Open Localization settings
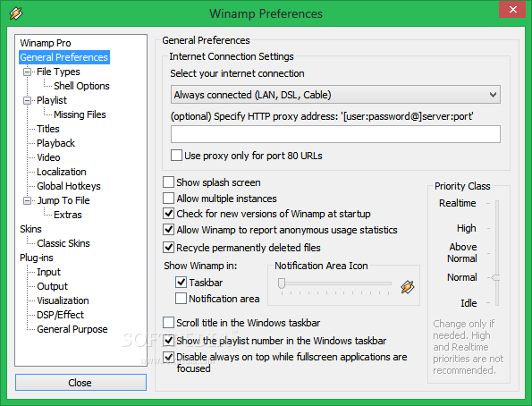Image resolution: width=532 pixels, height=406 pixels. coord(62,172)
